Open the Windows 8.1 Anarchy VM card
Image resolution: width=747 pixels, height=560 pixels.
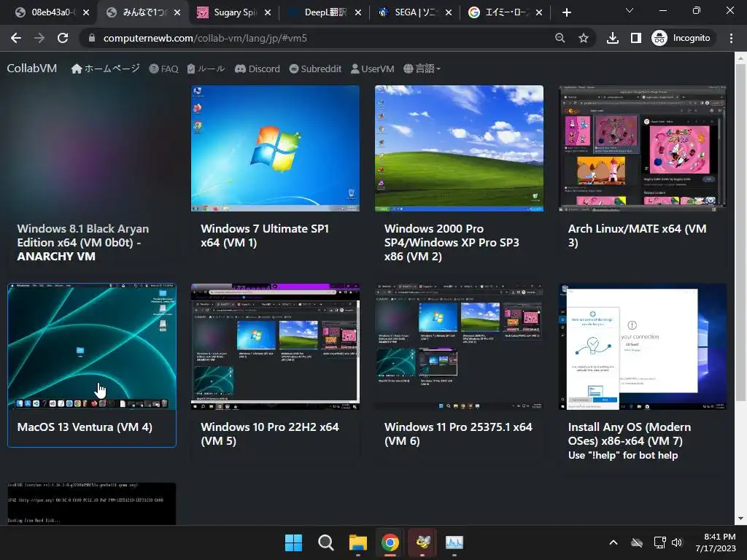(x=91, y=176)
